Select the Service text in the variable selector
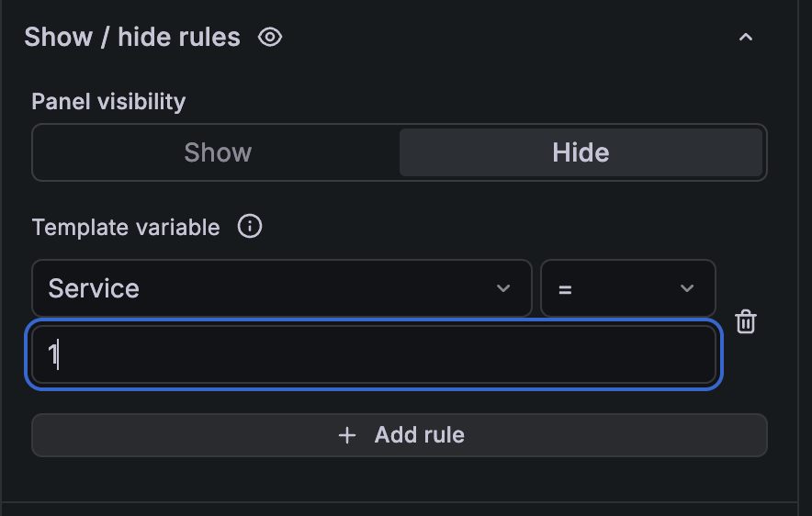Screen dimensions: 812x516 click(x=94, y=288)
